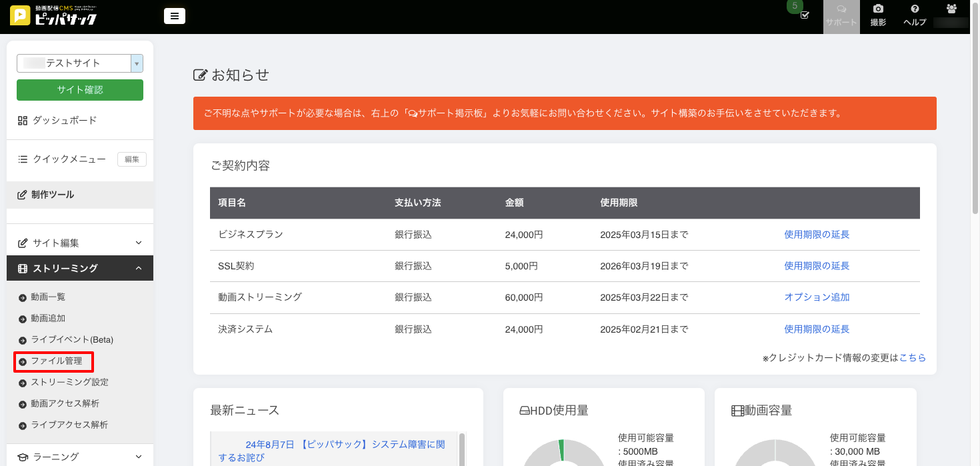
Task: Open the ヘルプ menu
Action: (915, 17)
